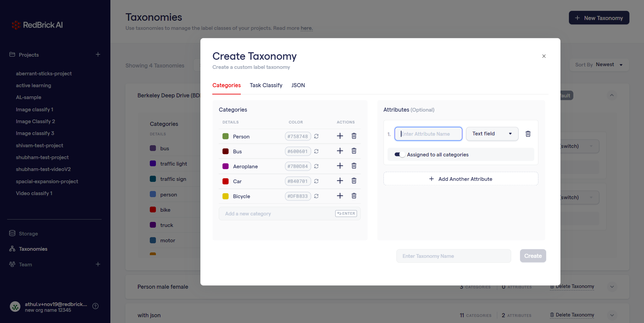Image resolution: width=644 pixels, height=323 pixels.
Task: Delete the Car category
Action: tap(354, 181)
